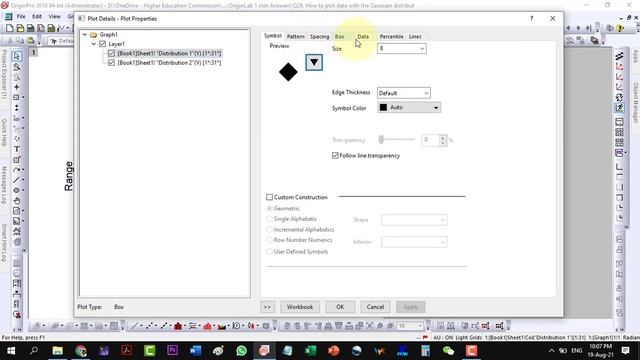The height and width of the screenshot is (360, 640).
Task: Toggle checkbox for Distribution 1 plot
Action: pos(111,53)
